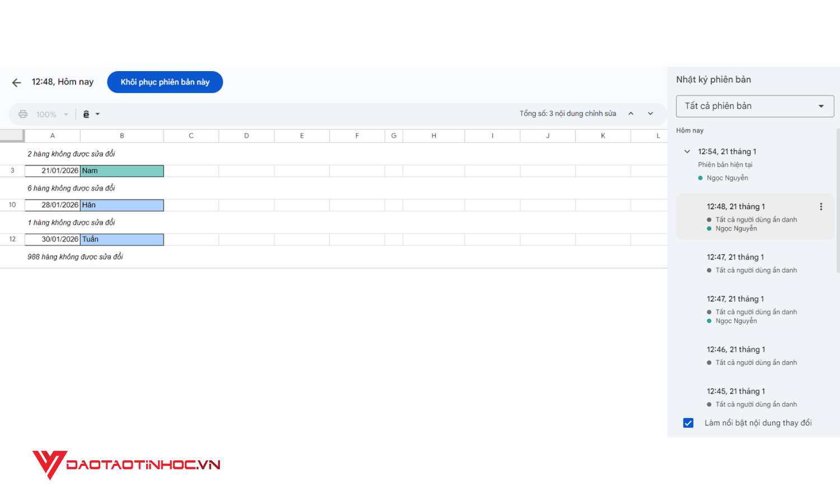Viewport: 840px width, 504px height.
Task: Select cell B3 containing 'Nam'
Action: [x=122, y=171]
